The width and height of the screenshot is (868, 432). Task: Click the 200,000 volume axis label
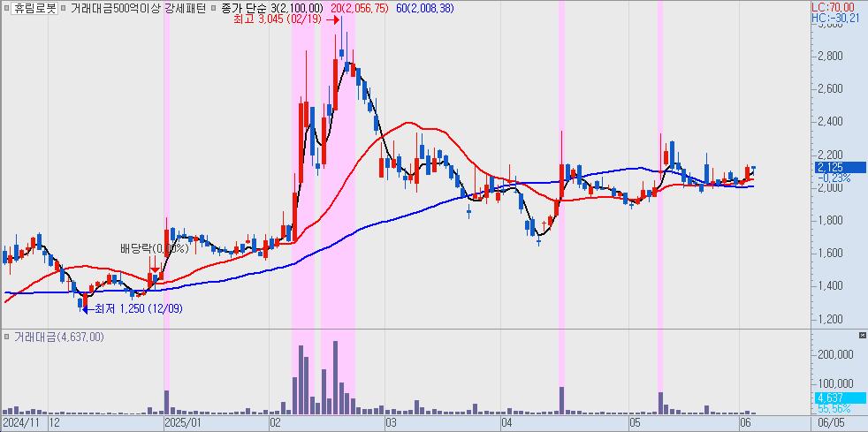point(834,354)
